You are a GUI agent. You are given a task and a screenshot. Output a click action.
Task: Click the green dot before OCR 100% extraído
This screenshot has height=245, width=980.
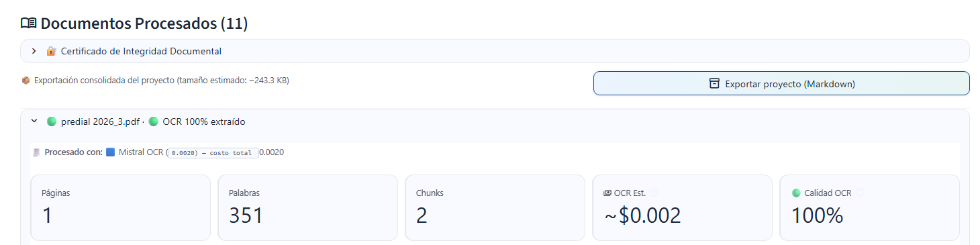[x=154, y=121]
